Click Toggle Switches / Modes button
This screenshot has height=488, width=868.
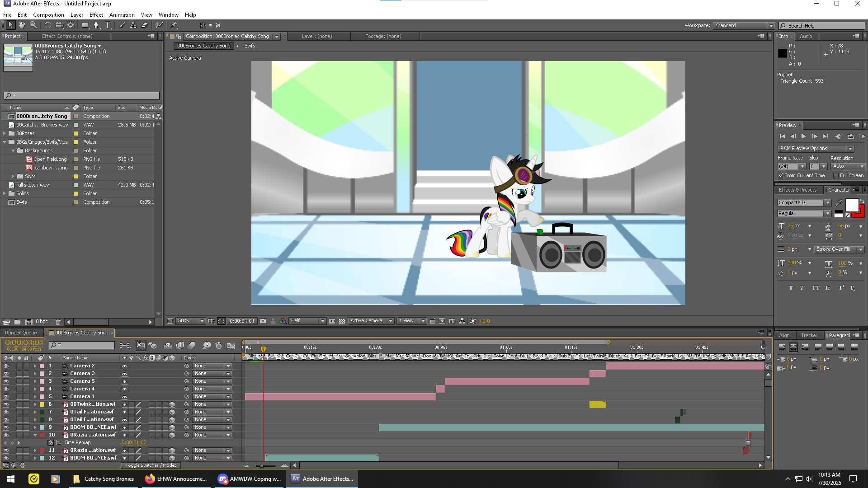pyautogui.click(x=151, y=465)
